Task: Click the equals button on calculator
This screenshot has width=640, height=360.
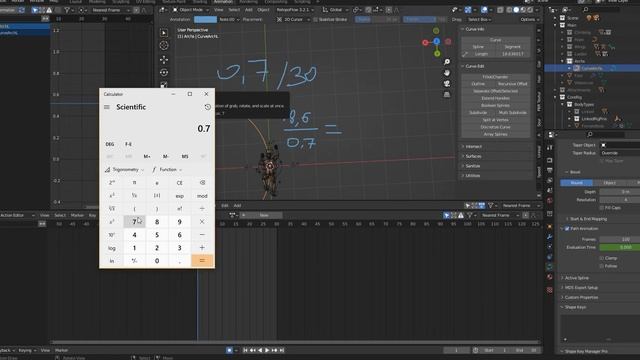Action: tap(202, 261)
